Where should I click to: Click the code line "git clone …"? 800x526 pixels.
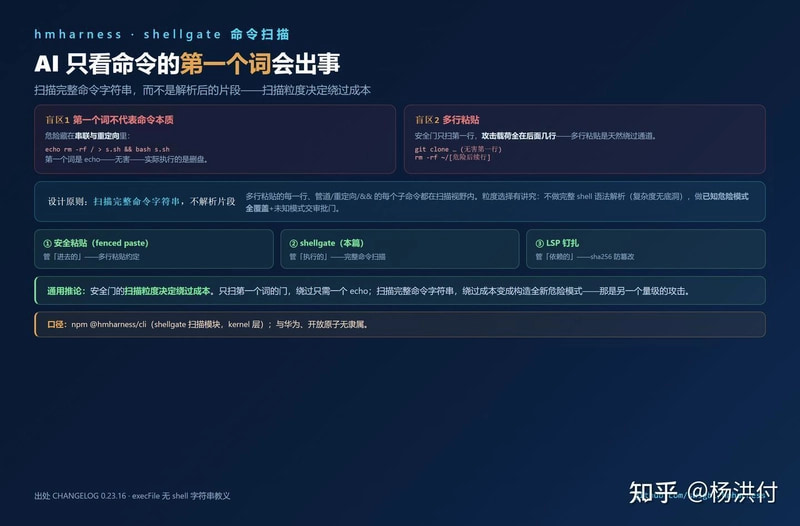(x=458, y=149)
